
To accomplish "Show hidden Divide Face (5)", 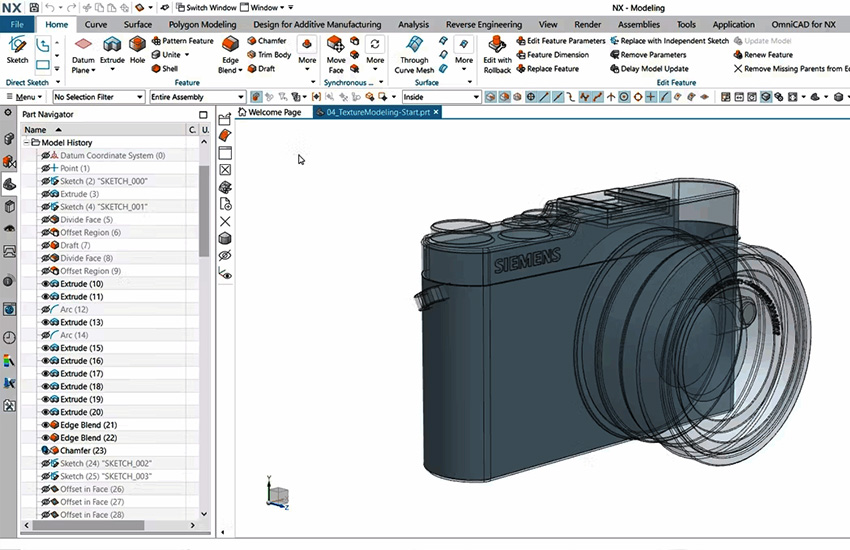I will coord(46,219).
